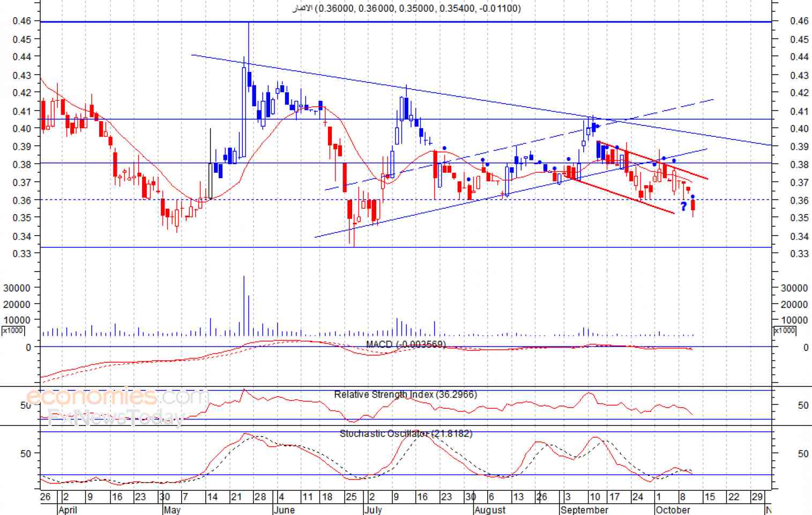Image resolution: width=812 pixels, height=515 pixels.
Task: Click the June month label
Action: tap(284, 510)
